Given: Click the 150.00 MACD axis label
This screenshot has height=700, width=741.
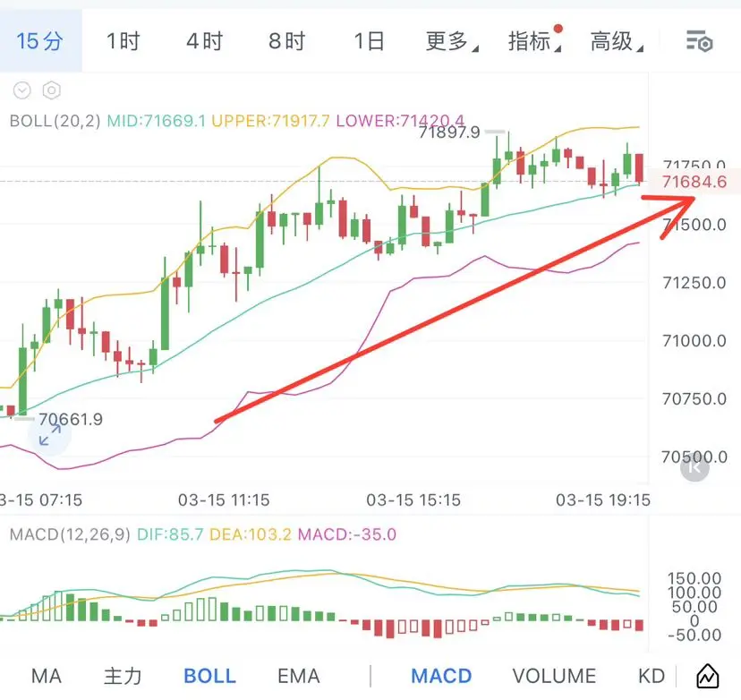Looking at the screenshot, I should pos(694,578).
